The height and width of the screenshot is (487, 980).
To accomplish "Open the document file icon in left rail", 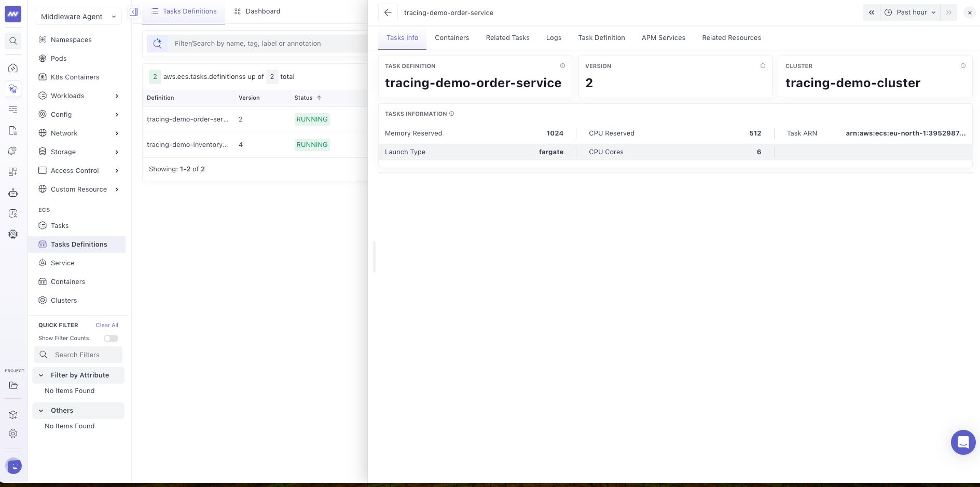I will click(x=13, y=130).
